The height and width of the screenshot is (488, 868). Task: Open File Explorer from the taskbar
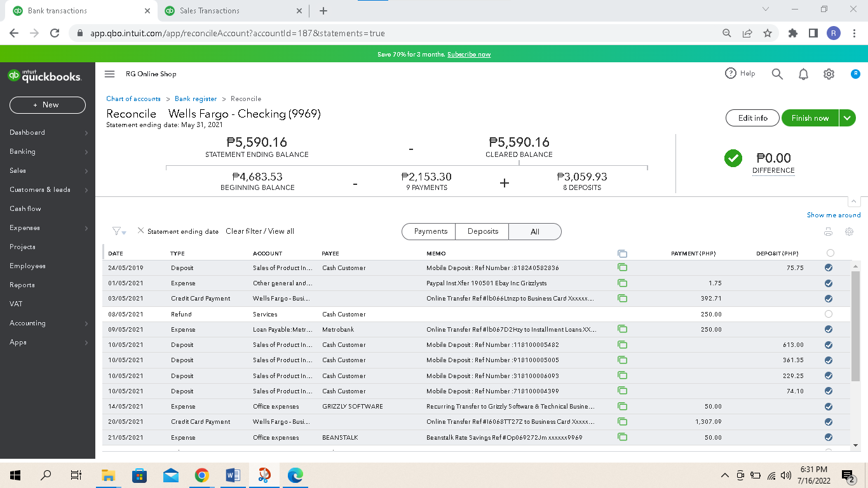tap(108, 475)
